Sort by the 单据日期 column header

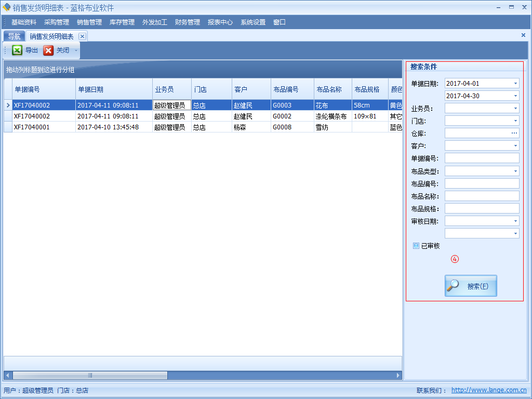(91, 89)
